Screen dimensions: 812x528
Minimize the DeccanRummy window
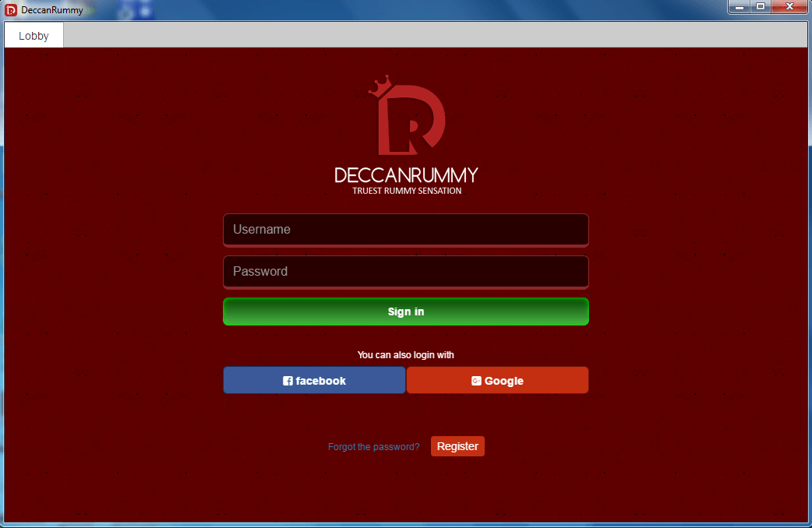(739, 7)
